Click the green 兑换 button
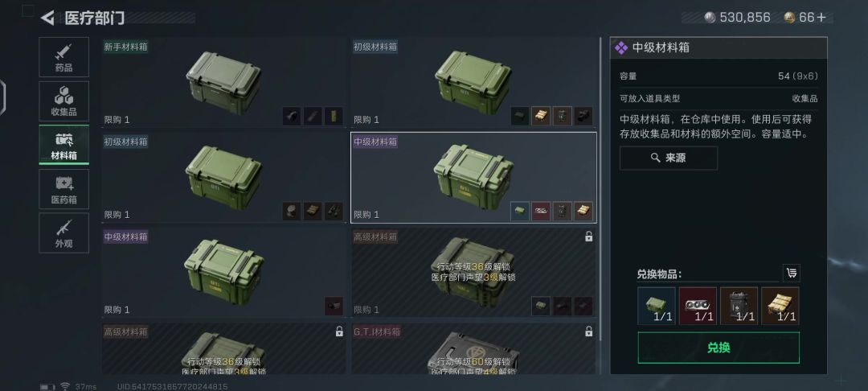868x391 pixels. pos(719,348)
